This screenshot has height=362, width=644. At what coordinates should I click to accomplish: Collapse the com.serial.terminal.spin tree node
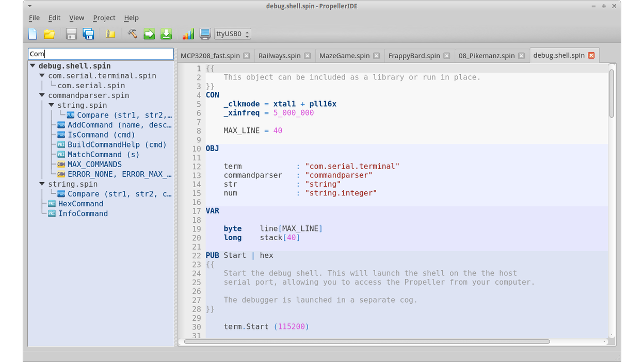[x=42, y=76]
